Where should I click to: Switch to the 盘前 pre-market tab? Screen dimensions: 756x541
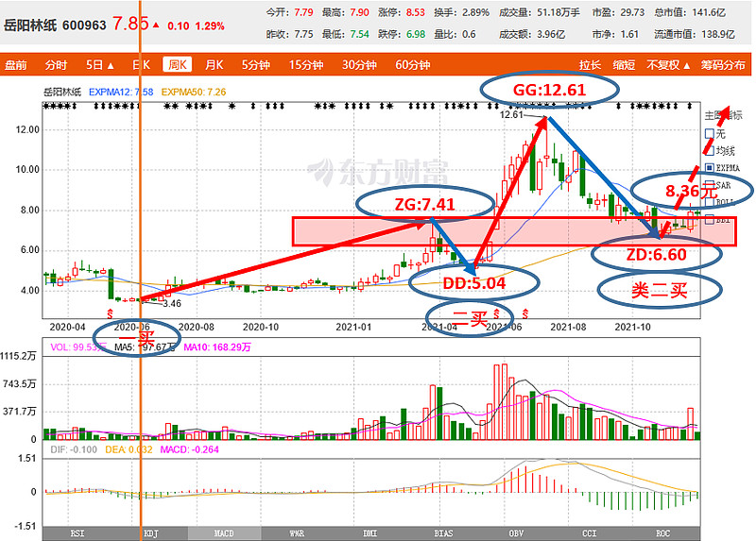[x=16, y=64]
